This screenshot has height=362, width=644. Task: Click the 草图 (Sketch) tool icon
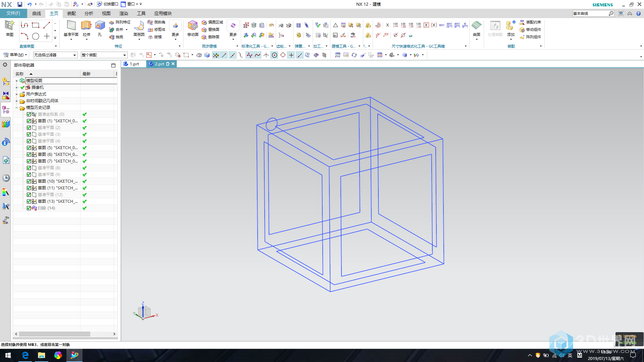[x=9, y=25]
